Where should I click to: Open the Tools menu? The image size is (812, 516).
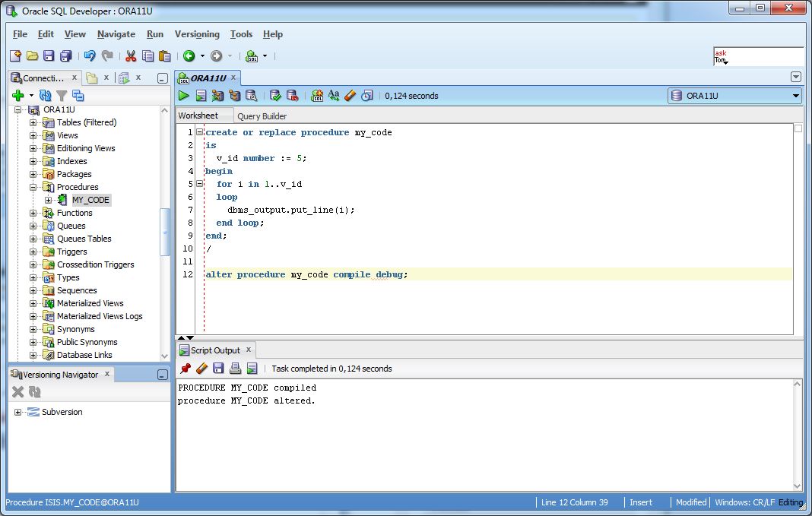241,34
